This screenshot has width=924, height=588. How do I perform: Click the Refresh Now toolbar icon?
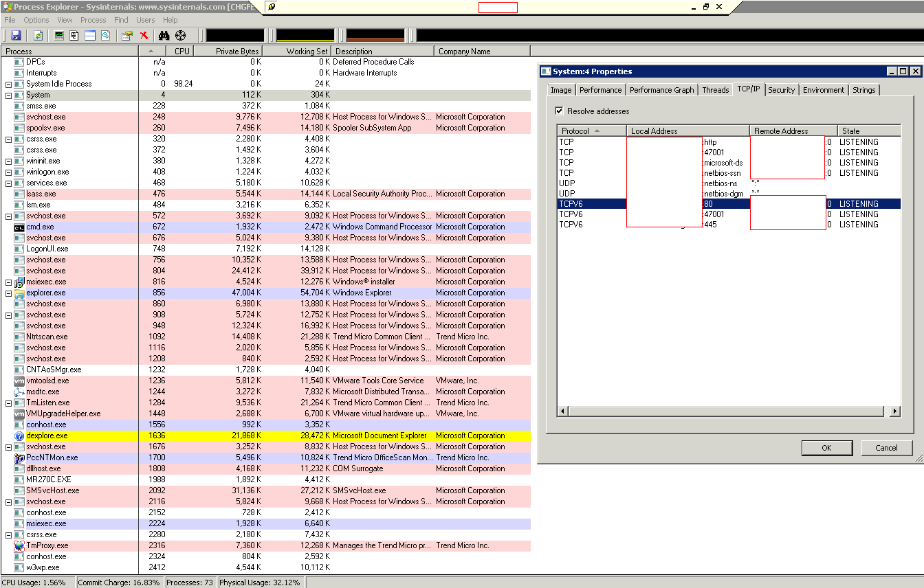pyautogui.click(x=38, y=35)
